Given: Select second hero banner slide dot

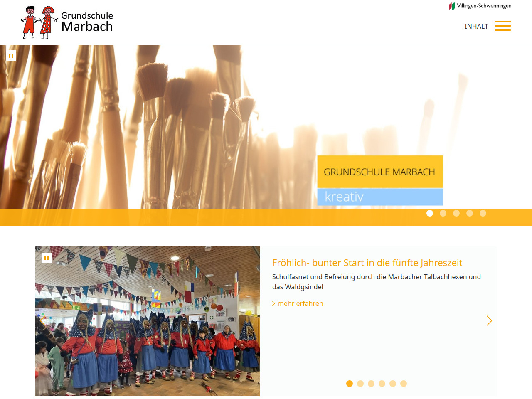Looking at the screenshot, I should [443, 213].
